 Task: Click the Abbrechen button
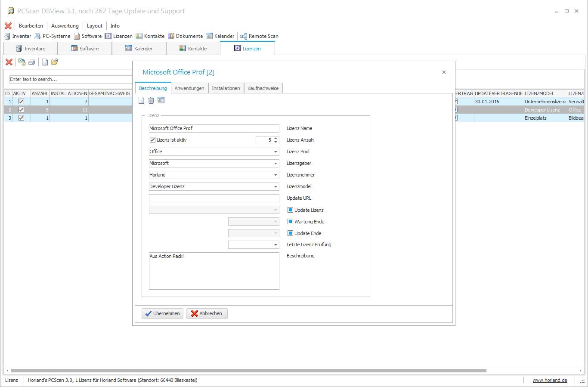tap(207, 313)
